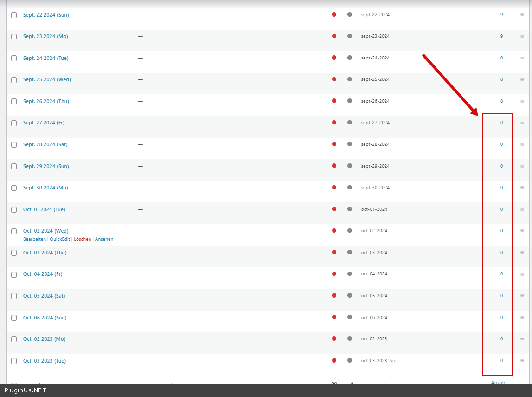This screenshot has width=532, height=397.
Task: Click the drag handle on Oct. 01 row
Action: point(522,209)
